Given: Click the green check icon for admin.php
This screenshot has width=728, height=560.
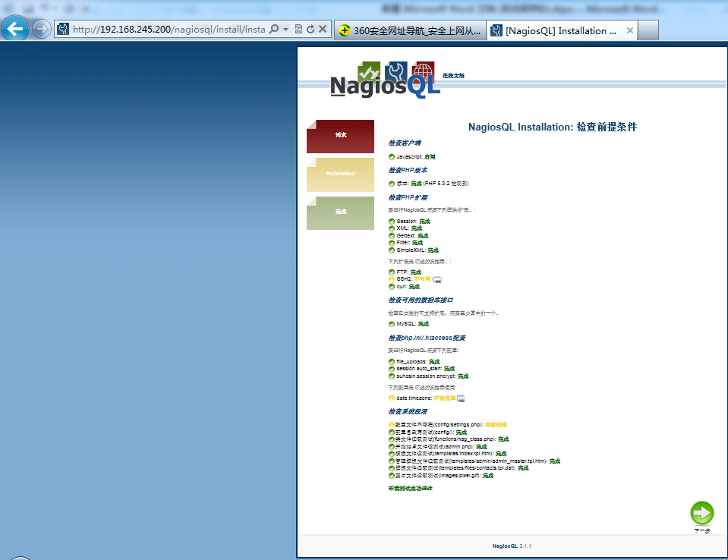Looking at the screenshot, I should (x=392, y=447).
